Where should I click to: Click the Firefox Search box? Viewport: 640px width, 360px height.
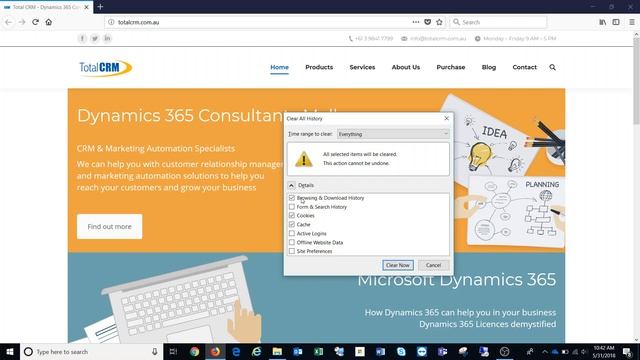(x=498, y=22)
